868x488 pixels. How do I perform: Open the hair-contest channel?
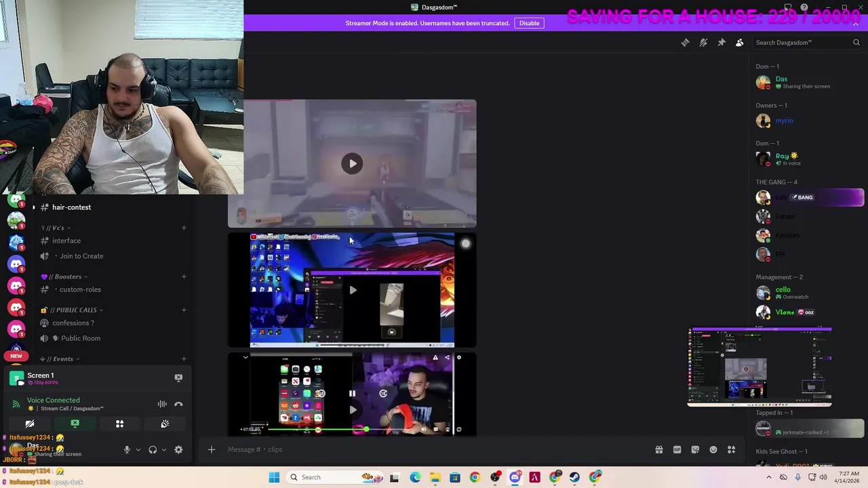[x=71, y=207]
